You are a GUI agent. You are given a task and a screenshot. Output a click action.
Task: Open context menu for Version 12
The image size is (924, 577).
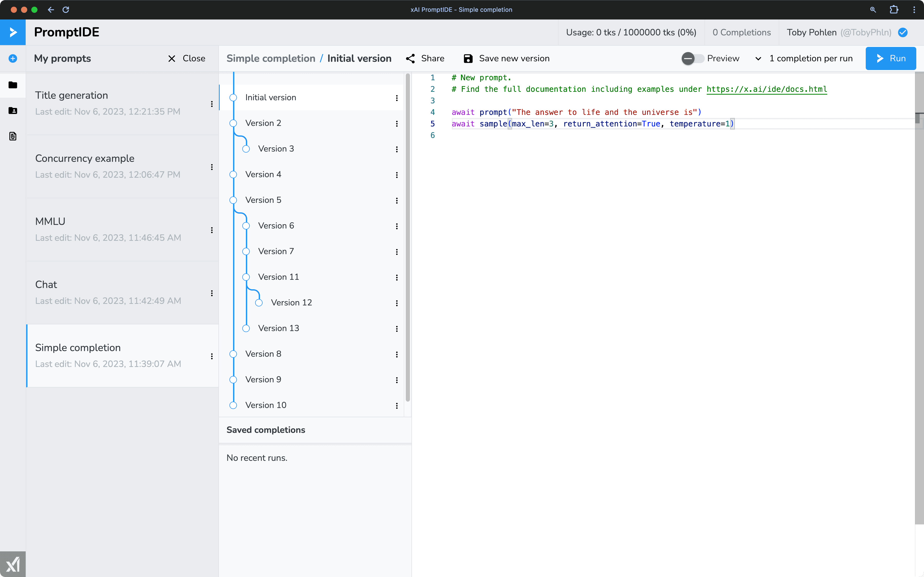[397, 302]
